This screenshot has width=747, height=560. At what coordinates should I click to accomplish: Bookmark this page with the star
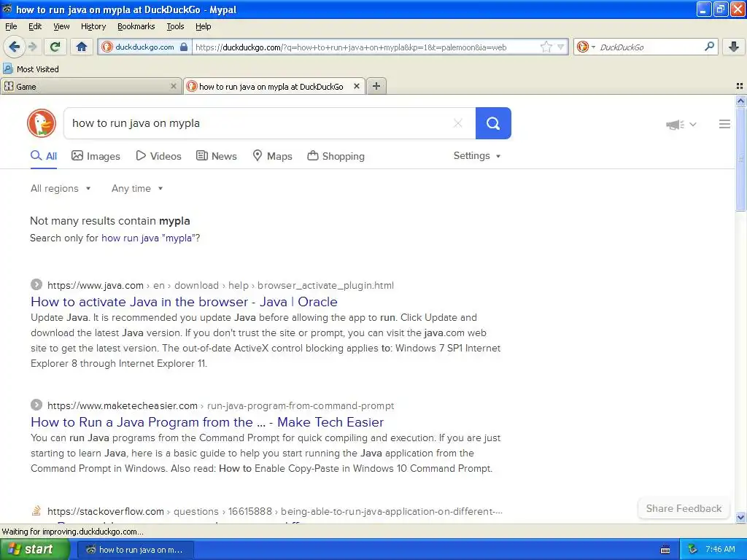[x=546, y=47]
